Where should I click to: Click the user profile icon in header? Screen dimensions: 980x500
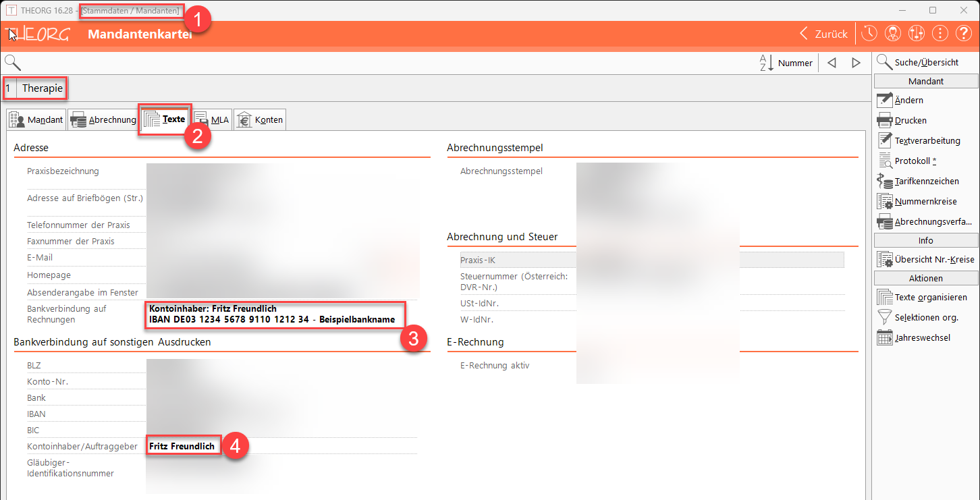[894, 34]
